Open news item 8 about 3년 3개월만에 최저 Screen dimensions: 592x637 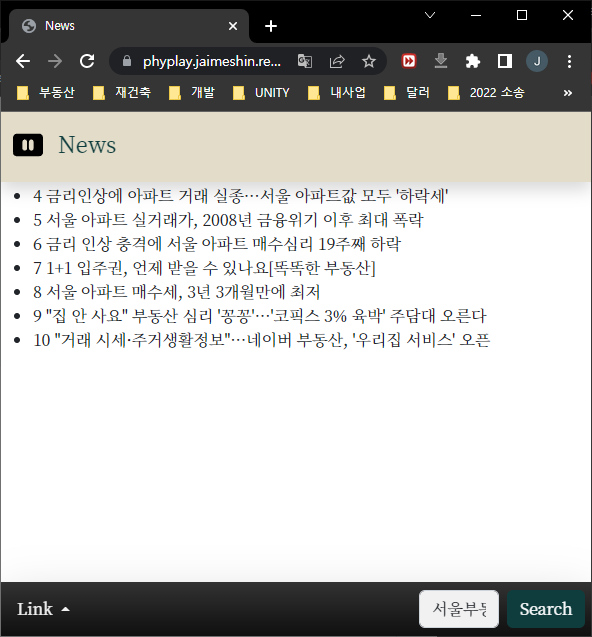pyautogui.click(x=177, y=292)
